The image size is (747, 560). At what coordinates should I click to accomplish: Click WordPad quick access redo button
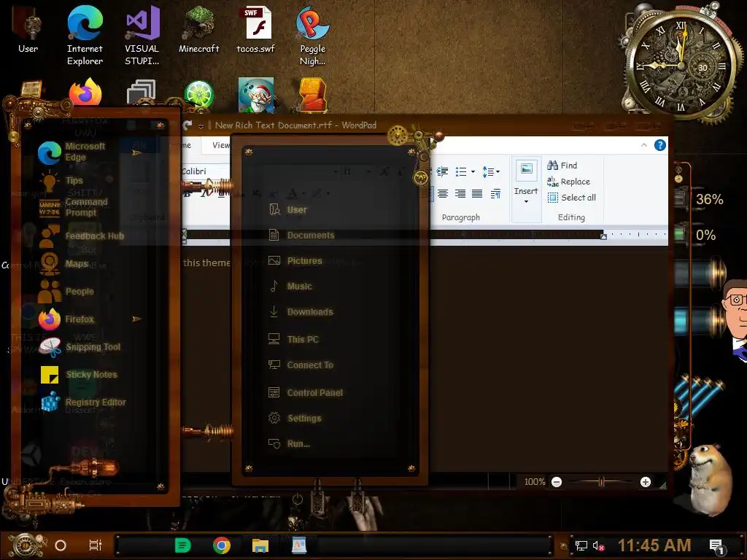187,125
